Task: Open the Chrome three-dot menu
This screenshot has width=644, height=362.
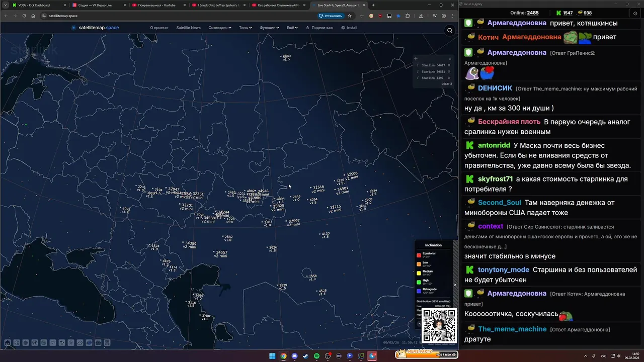Action: point(452,16)
